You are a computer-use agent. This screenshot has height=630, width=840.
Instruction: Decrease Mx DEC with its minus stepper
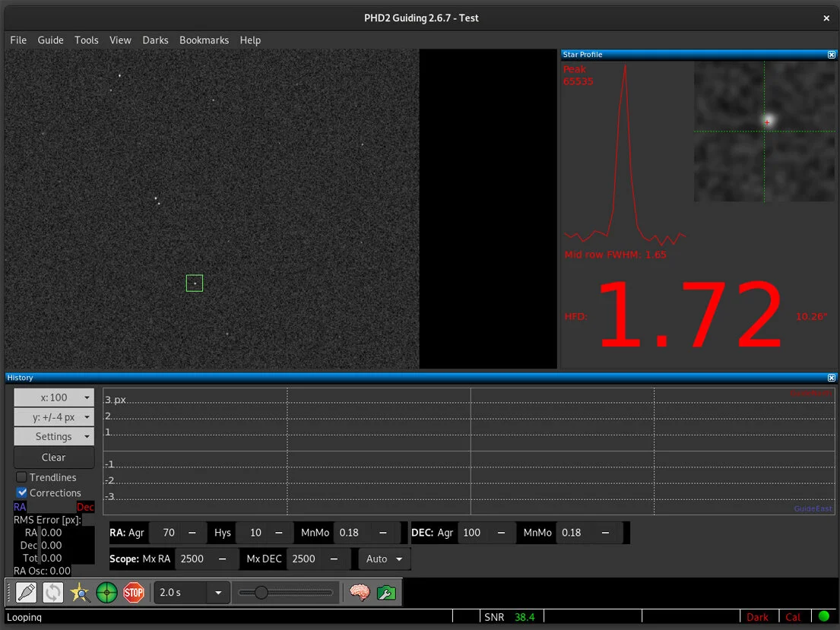[334, 559]
